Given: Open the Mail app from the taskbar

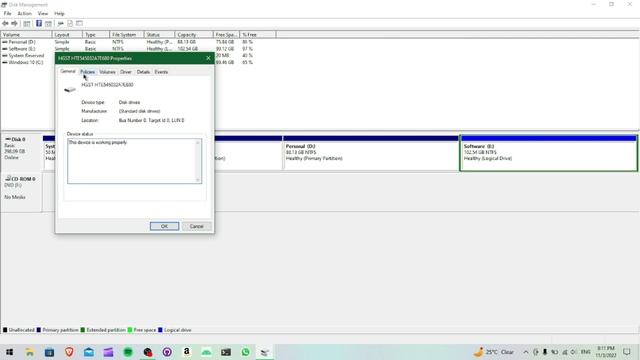Looking at the screenshot, I should click(x=89, y=352).
